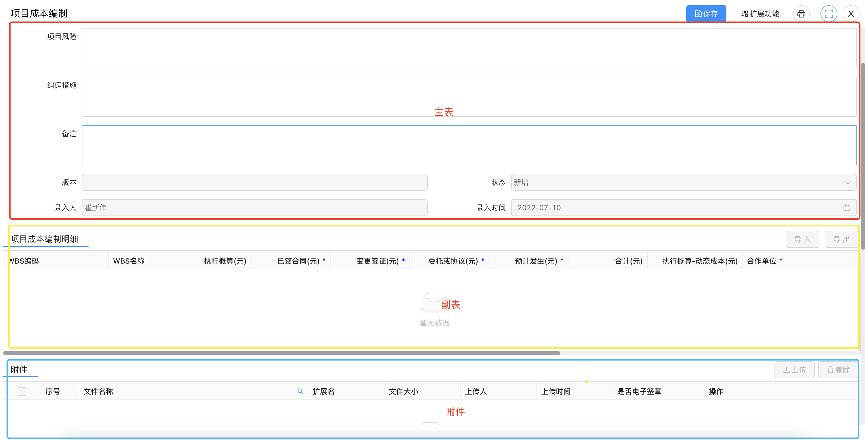
Task: Save the form with 保存
Action: tap(706, 14)
